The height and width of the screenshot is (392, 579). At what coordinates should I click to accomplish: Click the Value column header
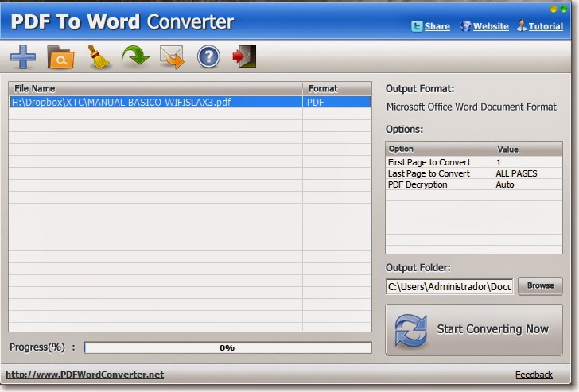tap(527, 149)
